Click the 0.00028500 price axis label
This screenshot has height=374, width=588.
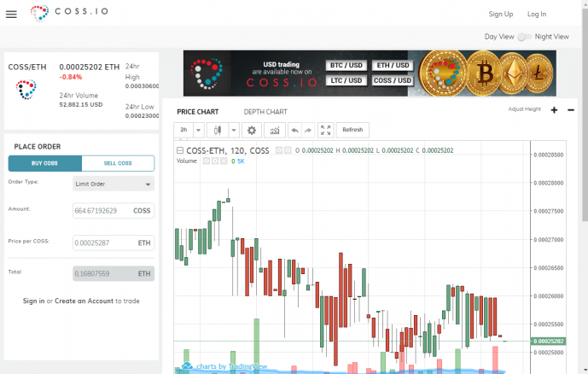548,155
